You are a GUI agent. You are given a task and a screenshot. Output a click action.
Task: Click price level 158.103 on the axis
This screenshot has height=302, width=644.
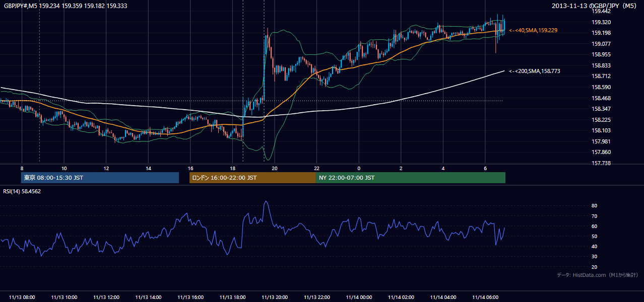point(601,130)
